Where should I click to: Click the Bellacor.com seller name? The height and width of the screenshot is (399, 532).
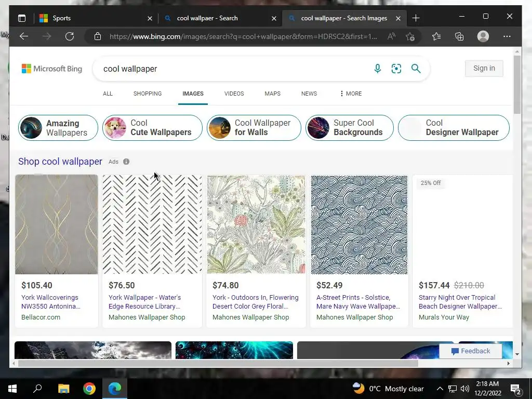tap(41, 317)
